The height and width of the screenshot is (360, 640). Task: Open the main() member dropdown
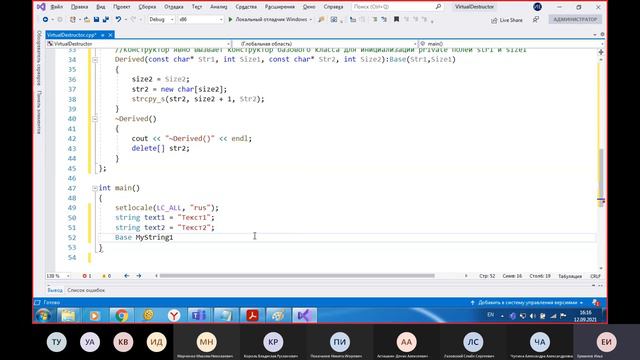click(x=511, y=44)
